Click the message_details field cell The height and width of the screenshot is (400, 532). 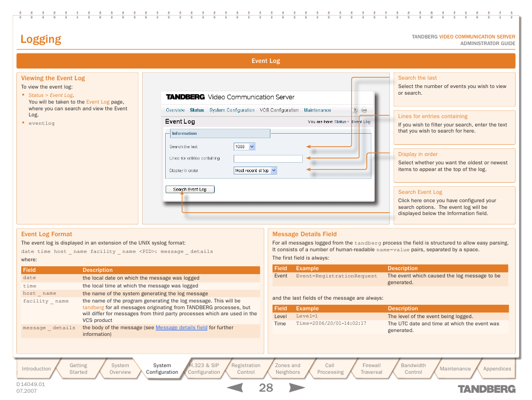49,328
